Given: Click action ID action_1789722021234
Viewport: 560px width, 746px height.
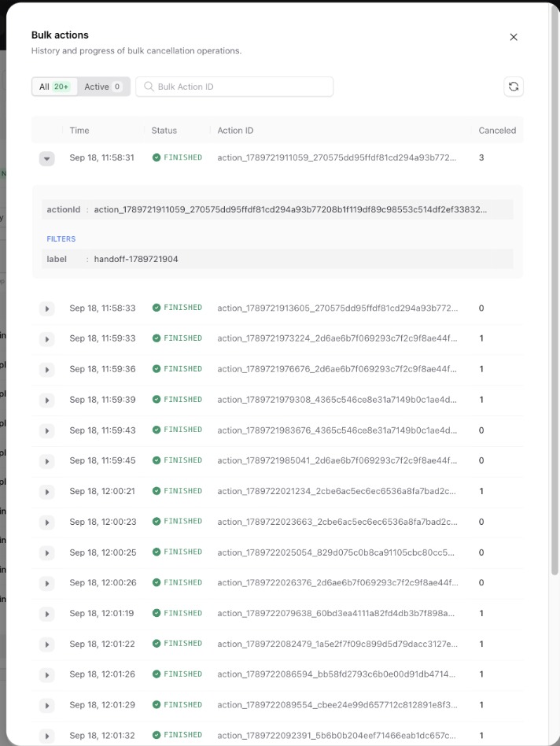Looking at the screenshot, I should tap(337, 491).
